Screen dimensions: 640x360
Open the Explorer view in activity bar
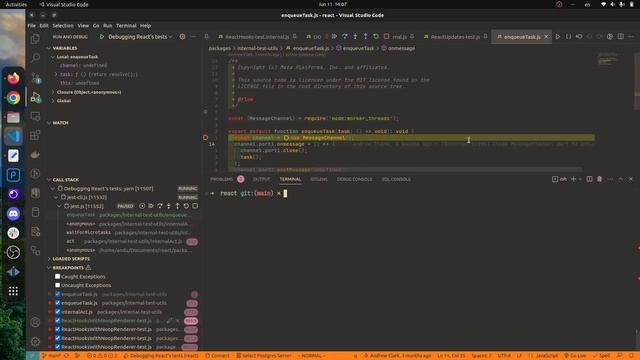pos(36,39)
